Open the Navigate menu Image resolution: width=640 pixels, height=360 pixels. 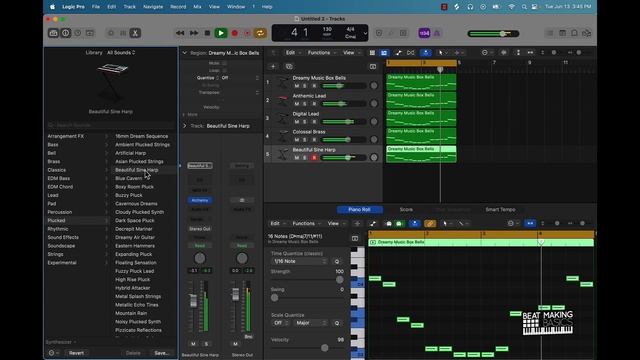pos(153,7)
